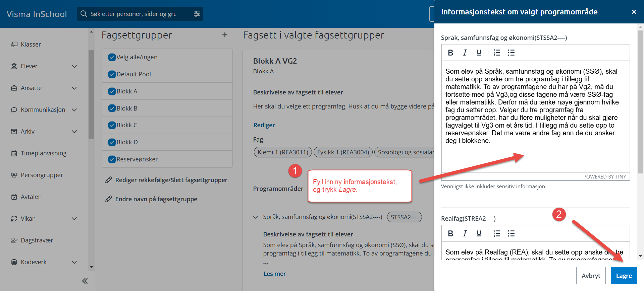Insert bullet list in Språk, samfunnsfag editor
This screenshot has height=291, width=644.
[511, 53]
